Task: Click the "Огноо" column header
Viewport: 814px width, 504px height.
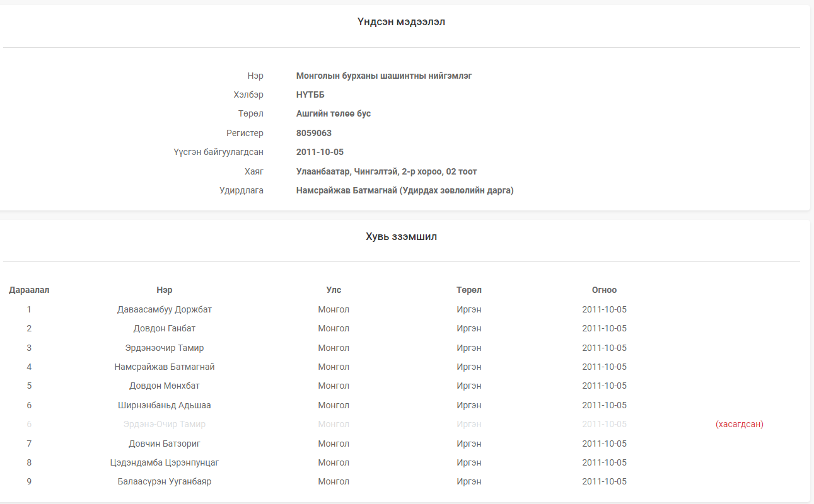Action: (604, 290)
